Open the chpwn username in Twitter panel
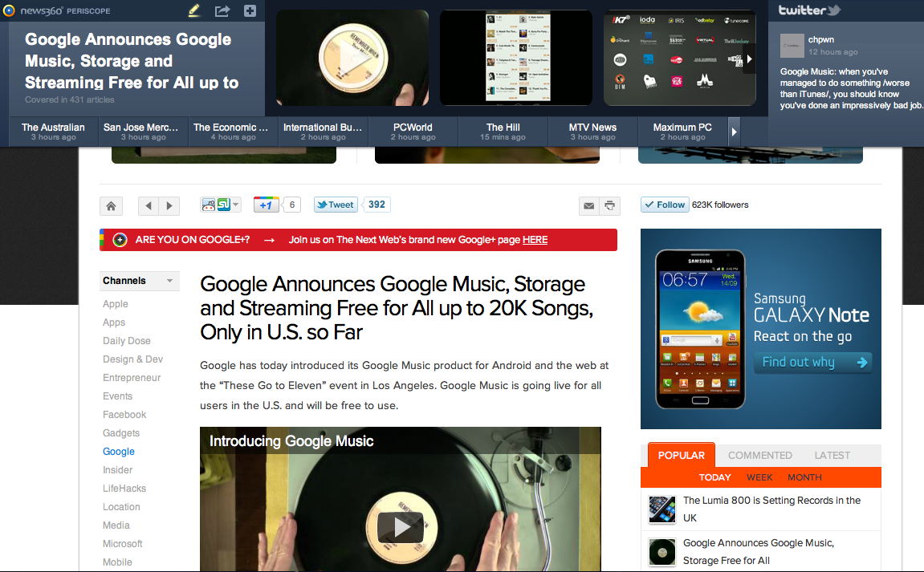 [x=821, y=39]
